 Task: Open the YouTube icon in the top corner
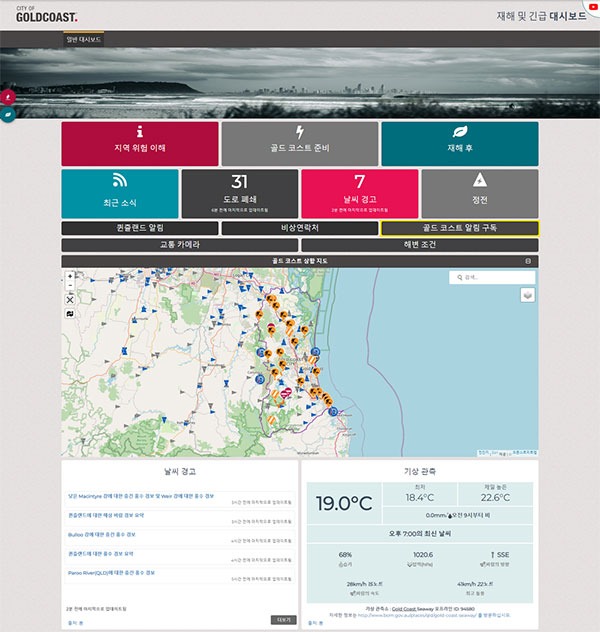(x=593, y=7)
